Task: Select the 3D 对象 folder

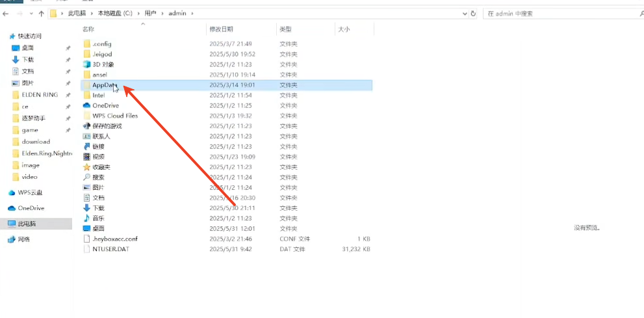Action: 103,64
